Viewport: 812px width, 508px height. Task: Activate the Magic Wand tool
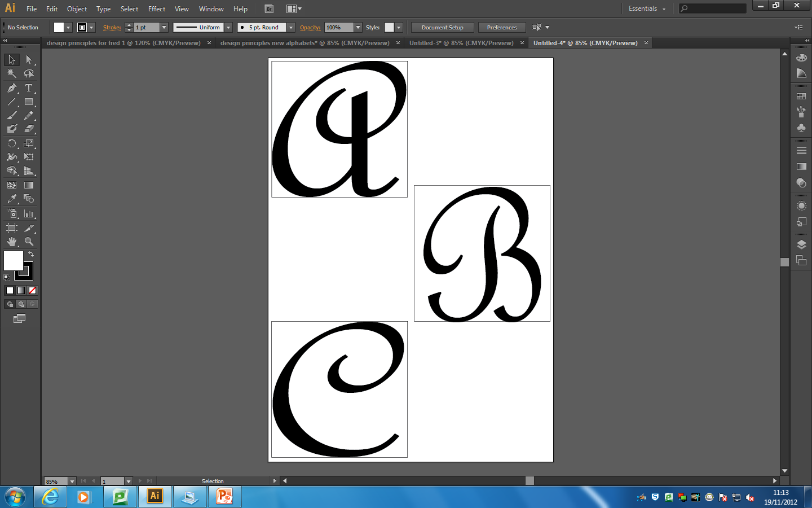tap(11, 73)
